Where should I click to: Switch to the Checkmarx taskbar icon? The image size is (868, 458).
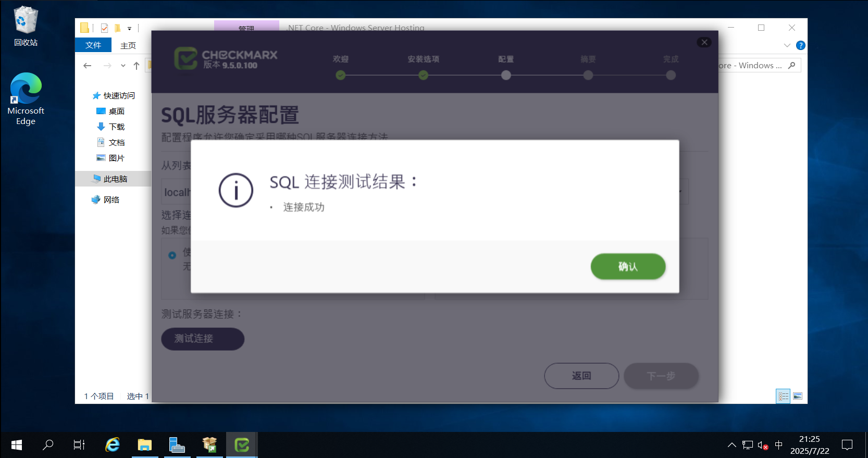point(242,445)
